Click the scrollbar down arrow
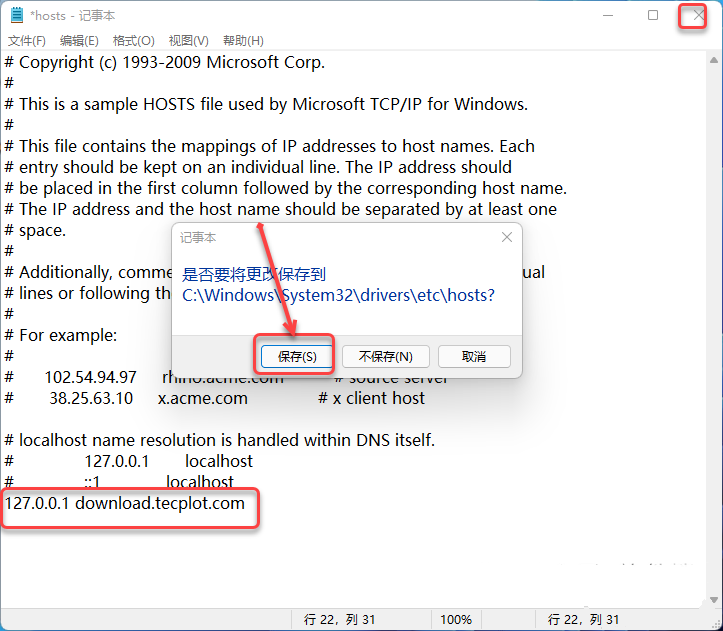 [x=714, y=600]
